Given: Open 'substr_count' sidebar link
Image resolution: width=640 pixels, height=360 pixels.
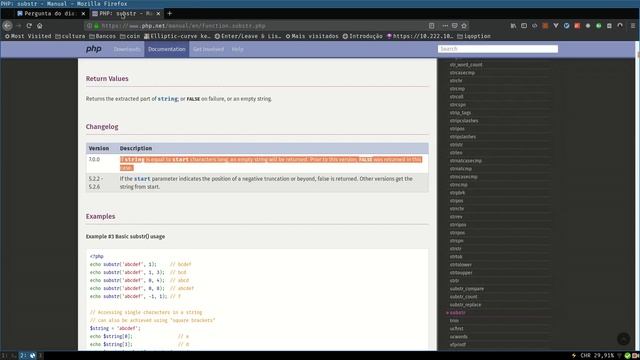Looking at the screenshot, I should [x=463, y=297].
